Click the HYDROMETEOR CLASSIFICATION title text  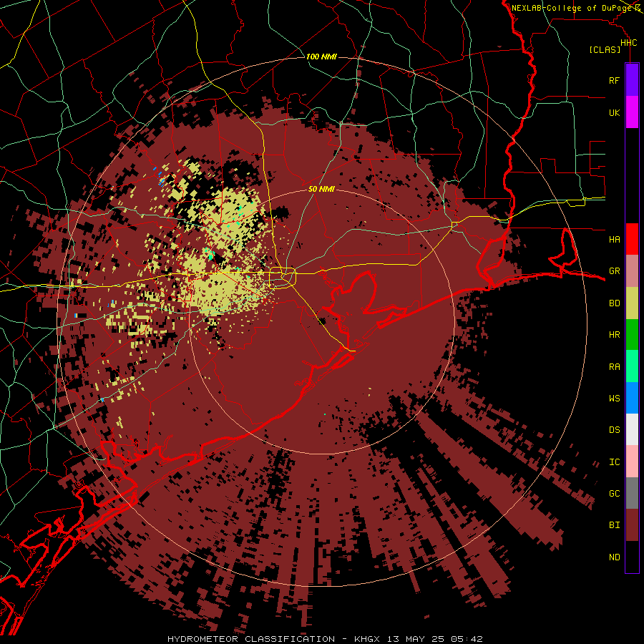click(x=251, y=639)
